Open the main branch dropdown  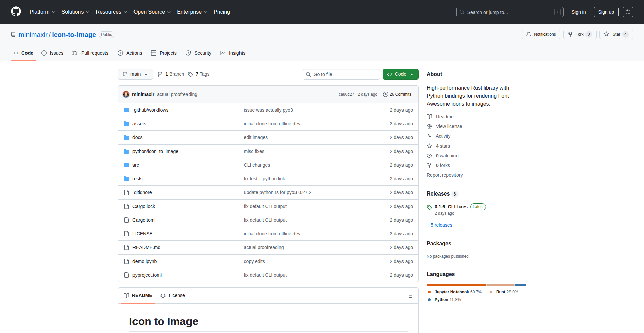pyautogui.click(x=135, y=74)
